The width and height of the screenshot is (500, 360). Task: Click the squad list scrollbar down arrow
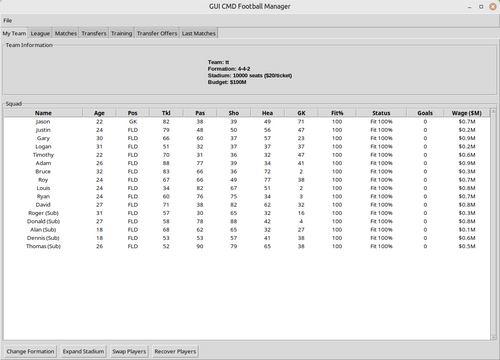point(493,337)
